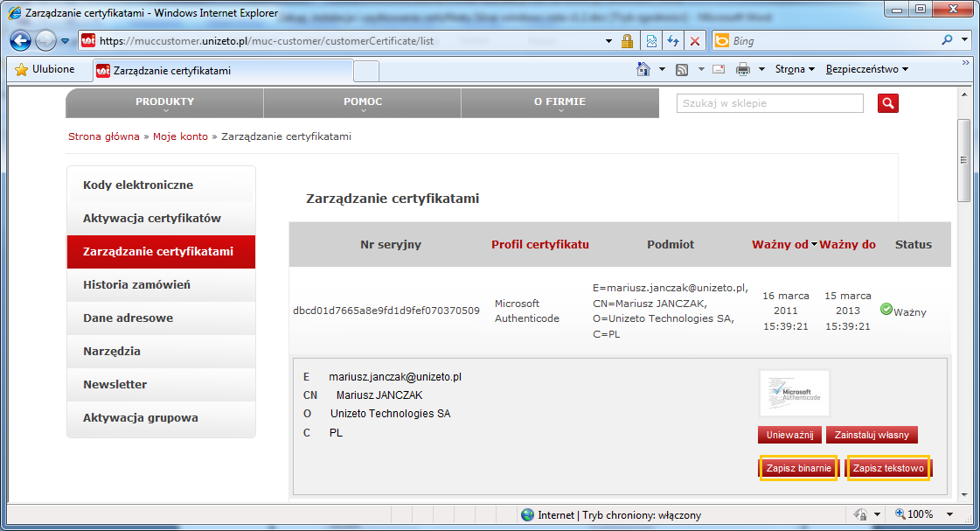Click the Unizeto favicon in address bar

click(x=88, y=40)
